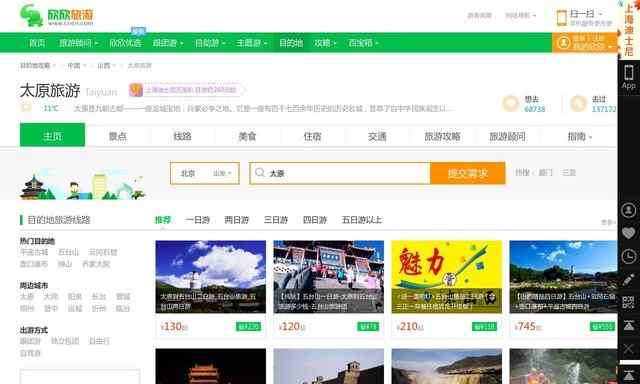Select the 一日游 route filter

[x=197, y=220]
